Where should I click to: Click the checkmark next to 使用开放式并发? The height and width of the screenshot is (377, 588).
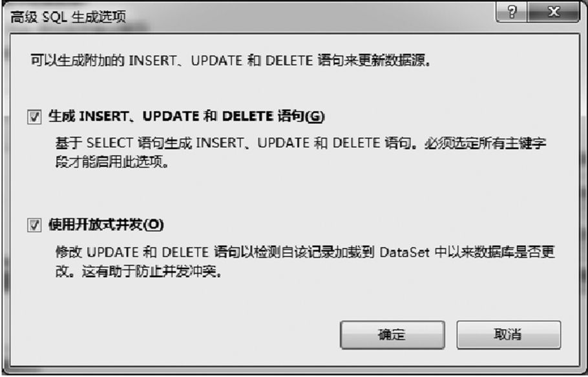coord(34,225)
